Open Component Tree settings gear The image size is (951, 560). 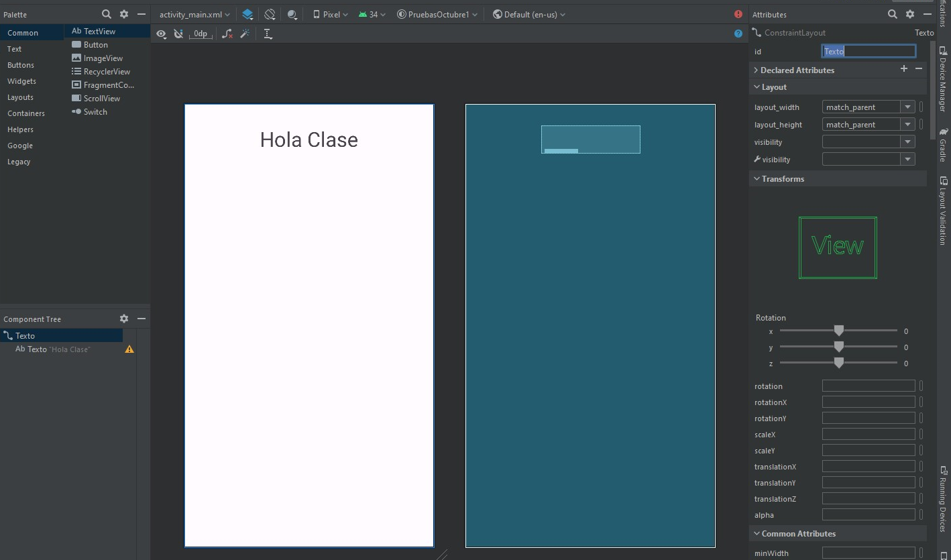(x=123, y=319)
